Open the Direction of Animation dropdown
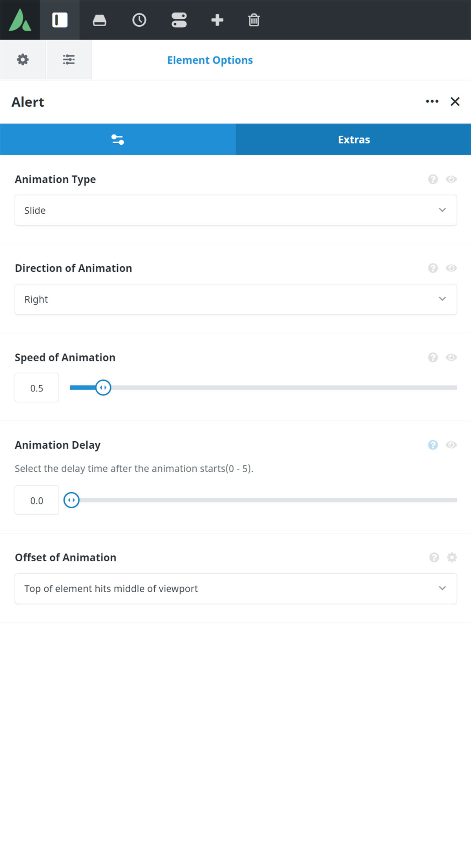 coord(235,299)
